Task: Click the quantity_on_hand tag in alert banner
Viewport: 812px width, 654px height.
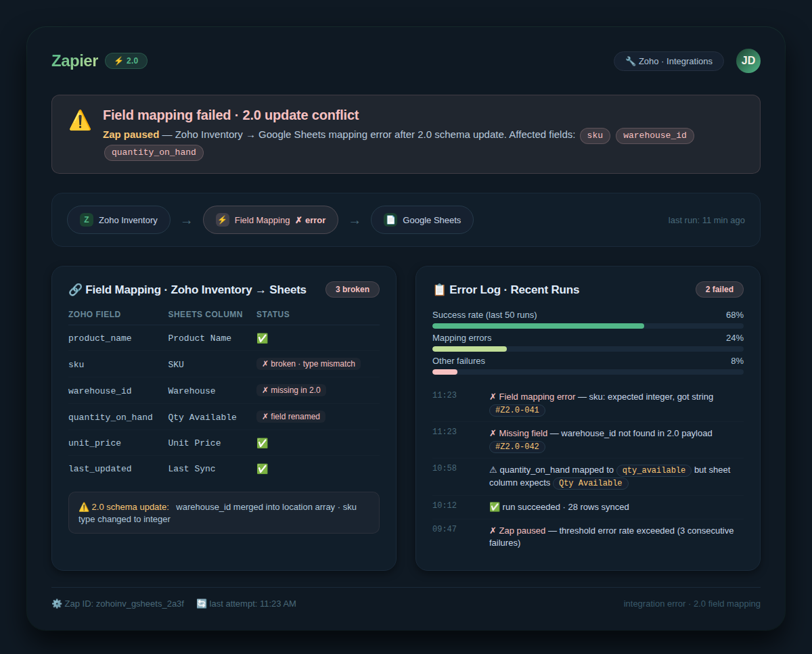Action: (x=154, y=153)
